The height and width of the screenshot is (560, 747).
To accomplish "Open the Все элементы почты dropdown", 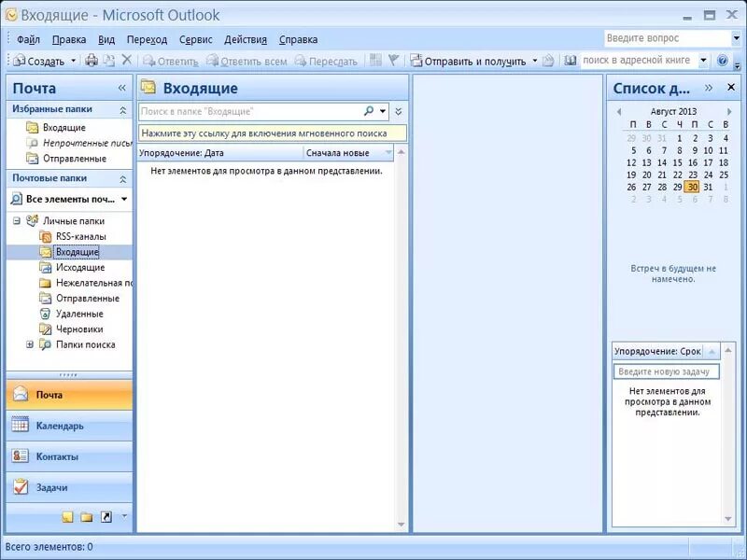I will click(x=124, y=199).
